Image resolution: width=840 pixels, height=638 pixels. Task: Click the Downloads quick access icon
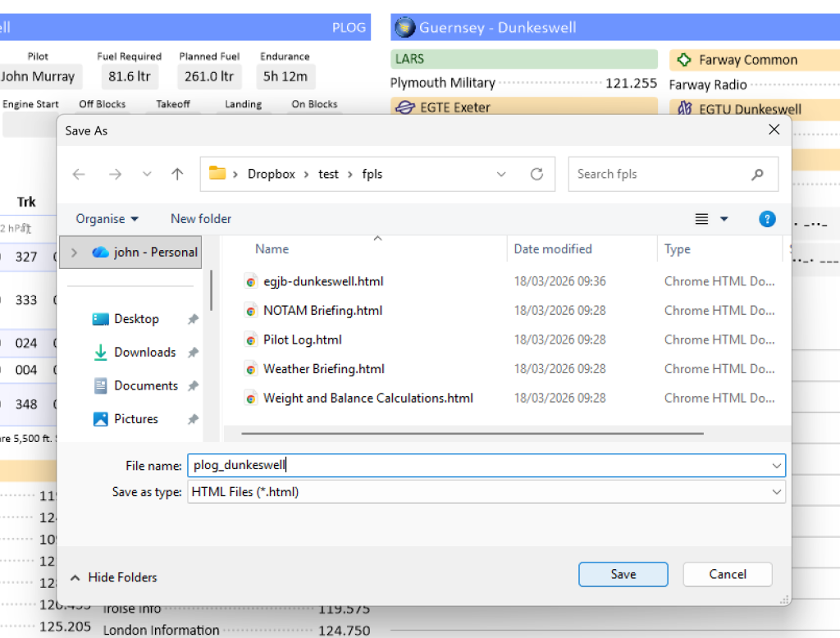(101, 353)
